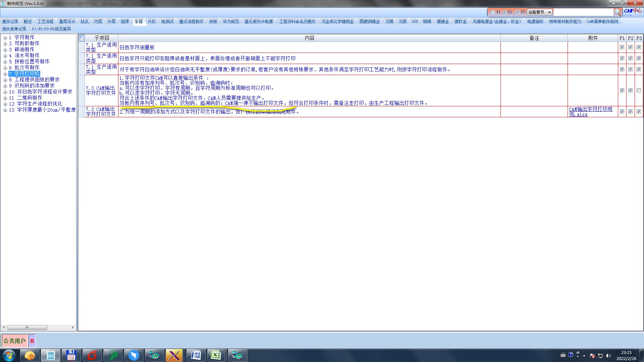
Task: Click the magnifier search icon
Action: [x=618, y=12]
